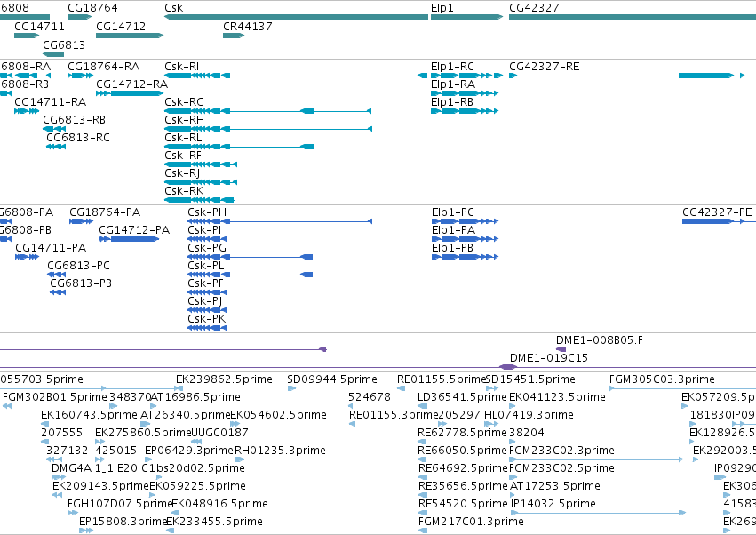Select EST EK160743.5prime
Screen dimensions: 756x535
[x=89, y=415]
